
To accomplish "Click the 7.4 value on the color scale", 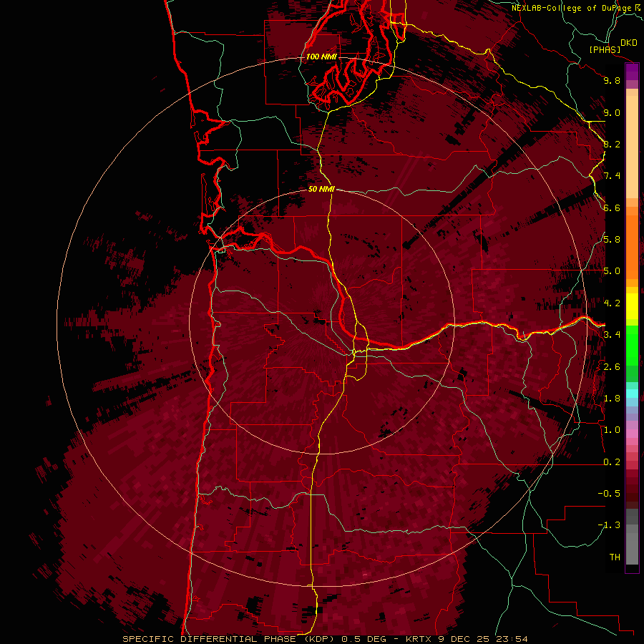I will coord(612,176).
